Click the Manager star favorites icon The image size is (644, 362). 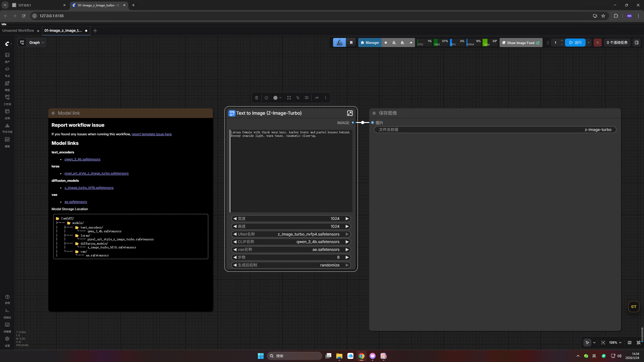coord(386,43)
